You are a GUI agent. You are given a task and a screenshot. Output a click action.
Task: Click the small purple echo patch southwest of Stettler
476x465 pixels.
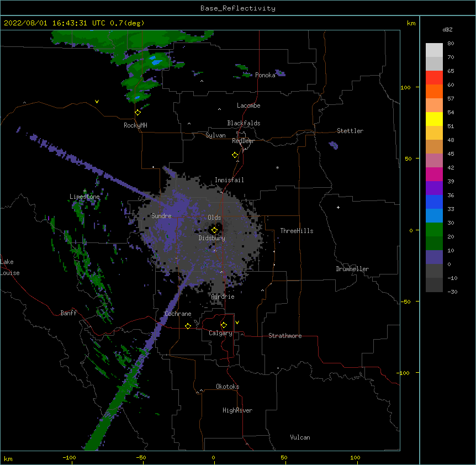click(x=334, y=145)
